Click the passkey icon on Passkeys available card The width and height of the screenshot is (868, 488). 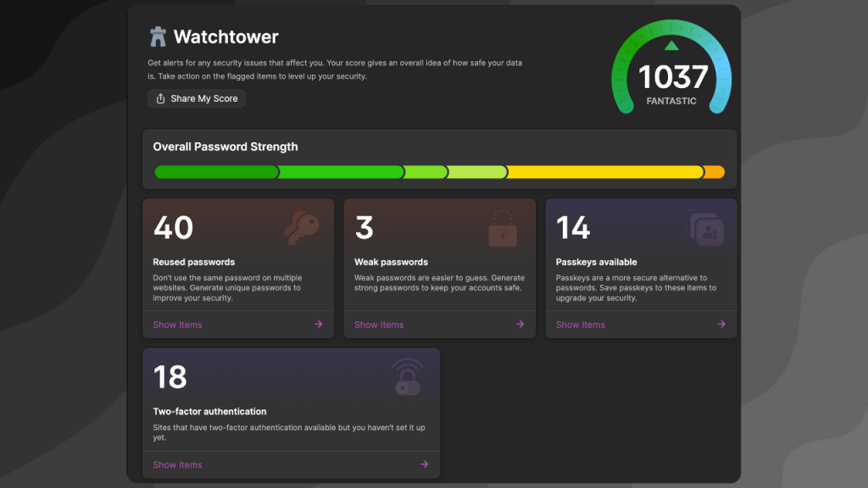tap(705, 229)
